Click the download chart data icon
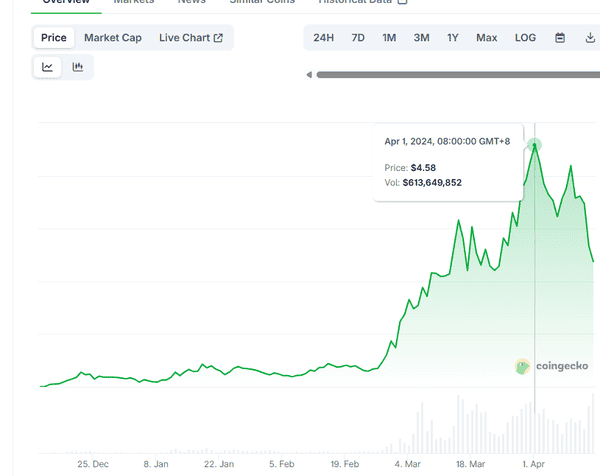The image size is (600, 476). point(590,38)
